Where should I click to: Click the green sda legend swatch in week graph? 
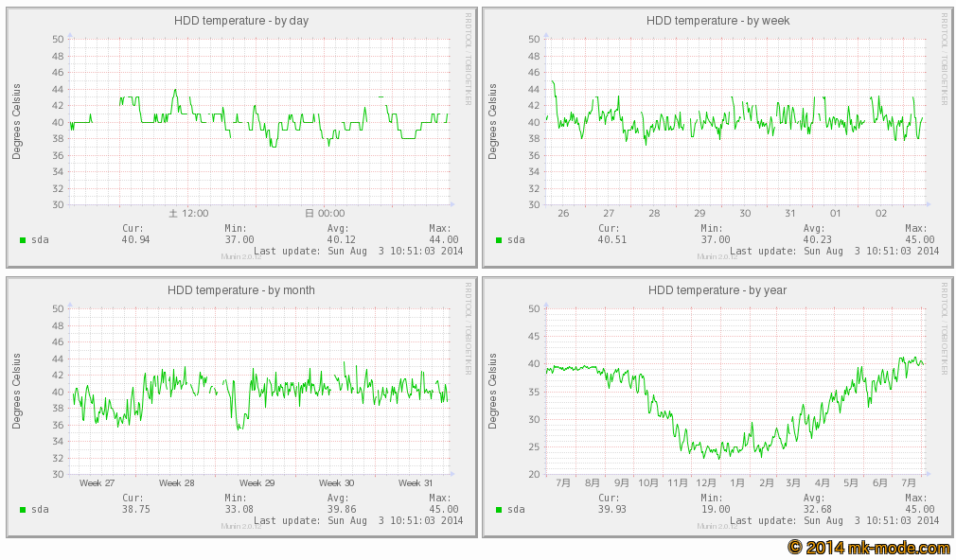point(499,240)
